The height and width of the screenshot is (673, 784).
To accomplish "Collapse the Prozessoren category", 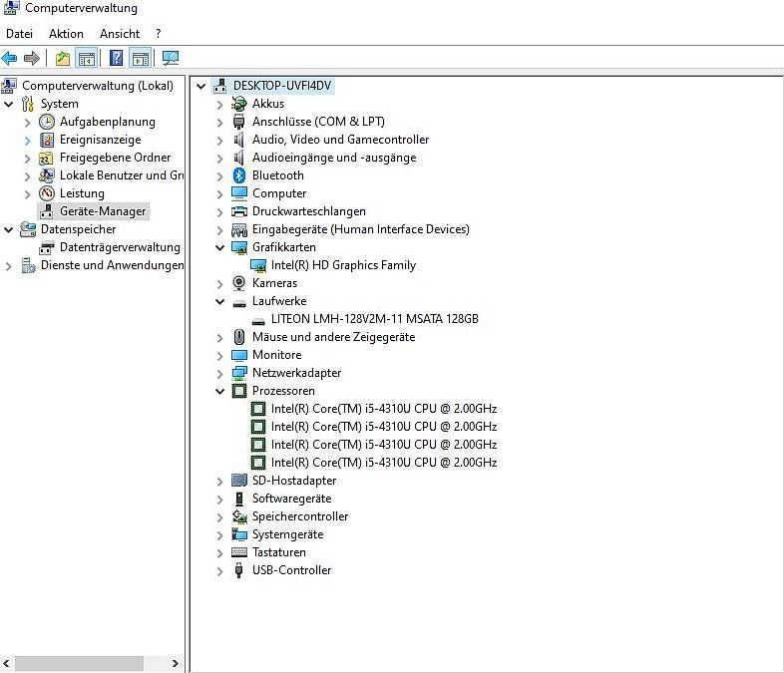I will coord(220,391).
